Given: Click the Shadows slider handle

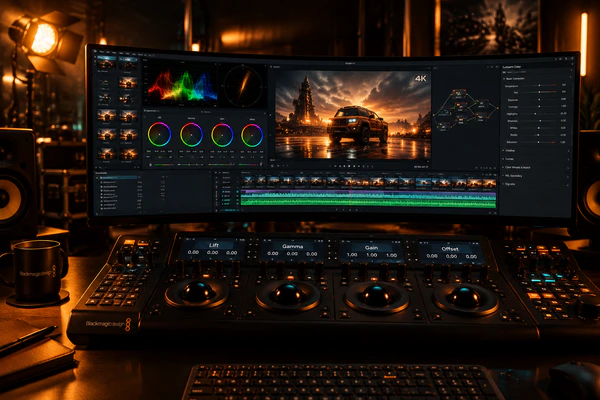Looking at the screenshot, I should coord(540,121).
